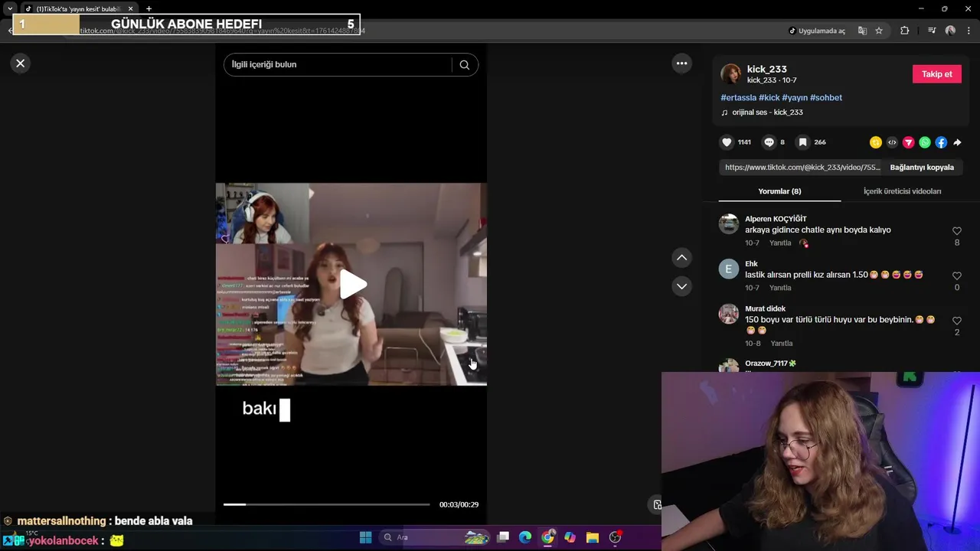Close the TikTok browser tab
Screen dimensions: 980x551
130,9
